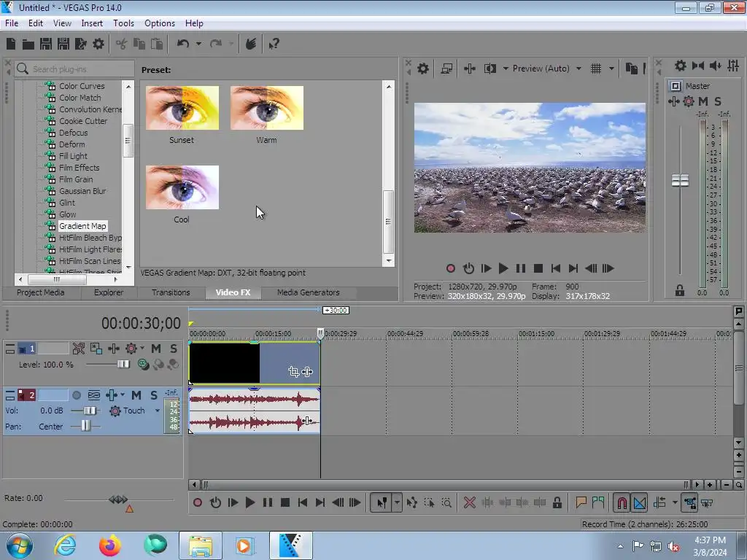This screenshot has height=560, width=747.
Task: Open Video Preview settings gear icon
Action: point(422,69)
